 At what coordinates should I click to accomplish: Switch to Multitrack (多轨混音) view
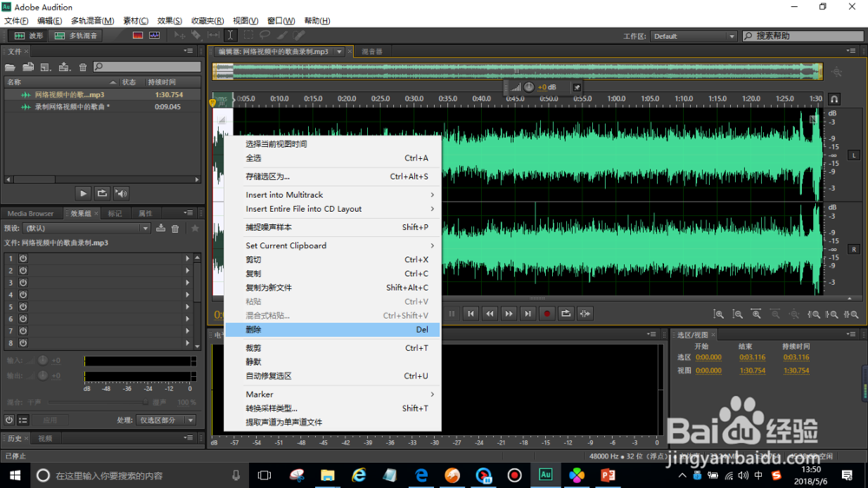tap(76, 36)
